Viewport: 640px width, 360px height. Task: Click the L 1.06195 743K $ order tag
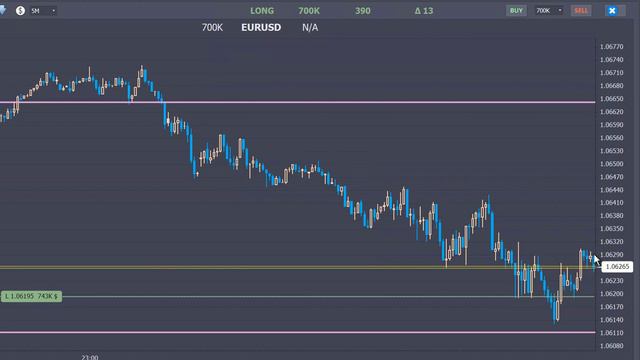click(31, 296)
